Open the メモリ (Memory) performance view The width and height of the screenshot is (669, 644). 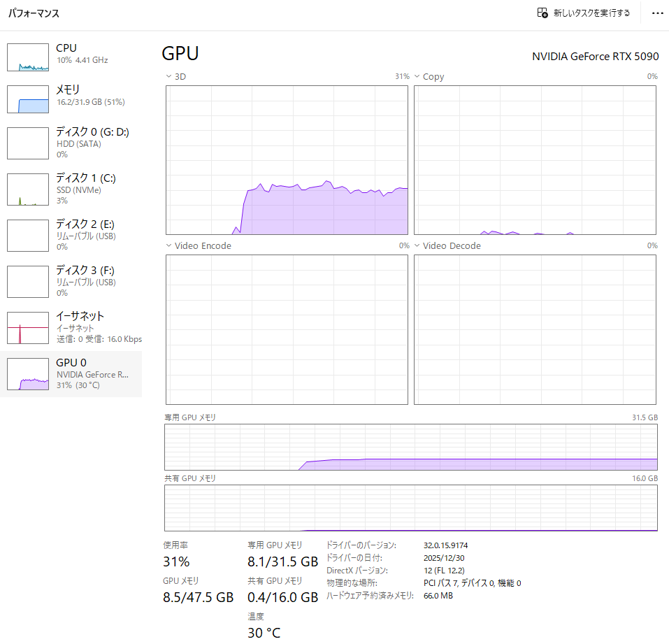click(x=70, y=99)
